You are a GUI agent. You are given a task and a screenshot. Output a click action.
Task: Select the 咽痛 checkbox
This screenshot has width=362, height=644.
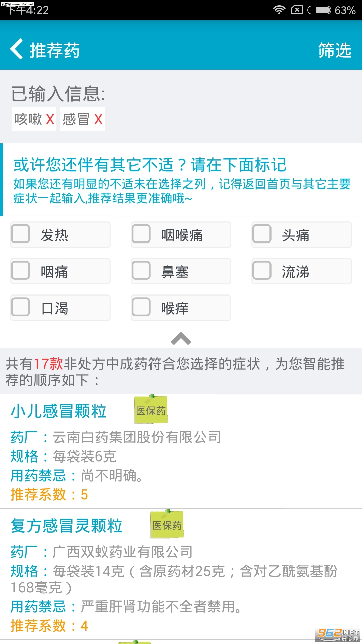coord(21,270)
